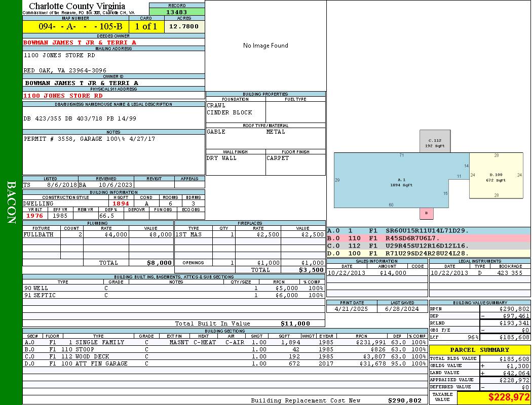Click the 110 STOOP section row
This screenshot has width=532, height=405.
225,349
